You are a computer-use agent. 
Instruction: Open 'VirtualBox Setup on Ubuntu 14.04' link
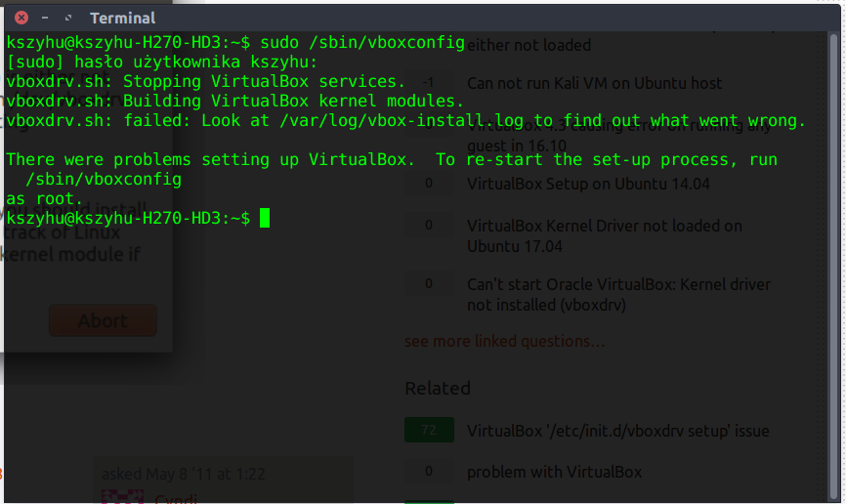[x=588, y=184]
